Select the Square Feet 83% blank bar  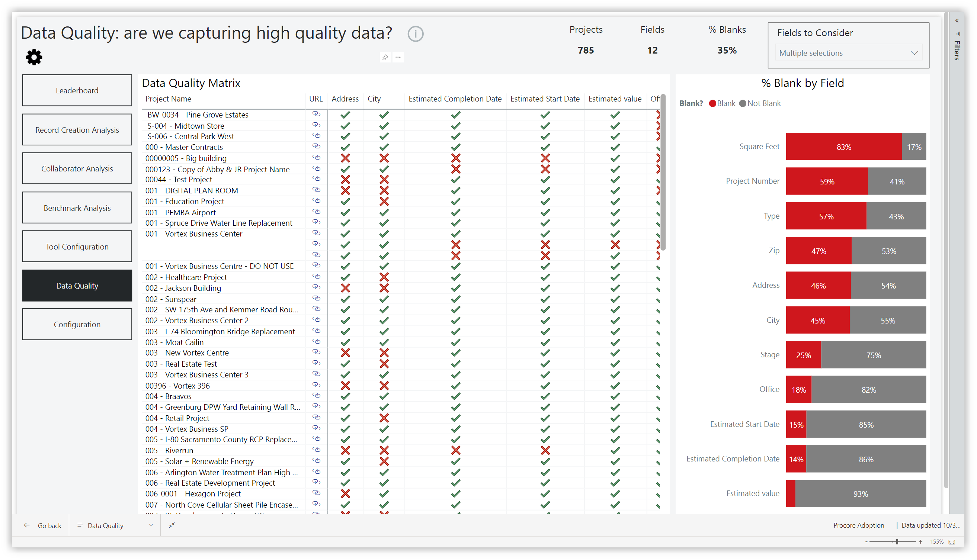pos(844,147)
